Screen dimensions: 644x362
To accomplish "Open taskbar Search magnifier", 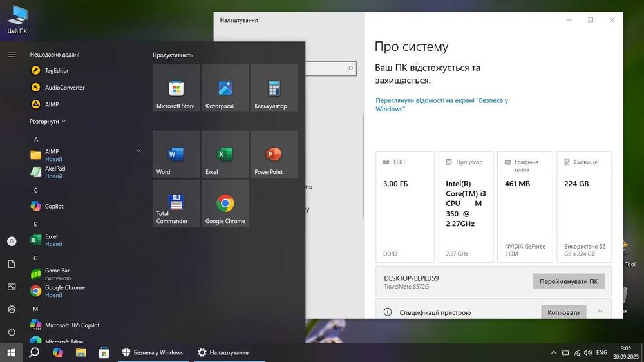I will point(34,352).
